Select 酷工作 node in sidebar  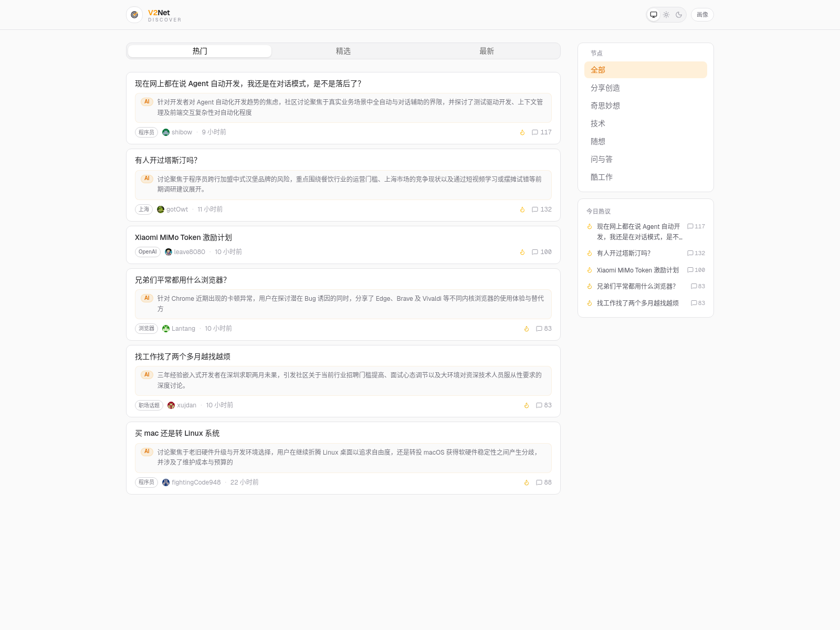[602, 177]
